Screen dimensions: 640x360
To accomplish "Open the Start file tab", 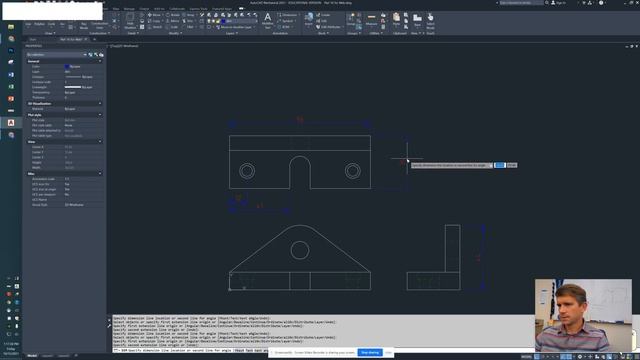I will 33,40.
